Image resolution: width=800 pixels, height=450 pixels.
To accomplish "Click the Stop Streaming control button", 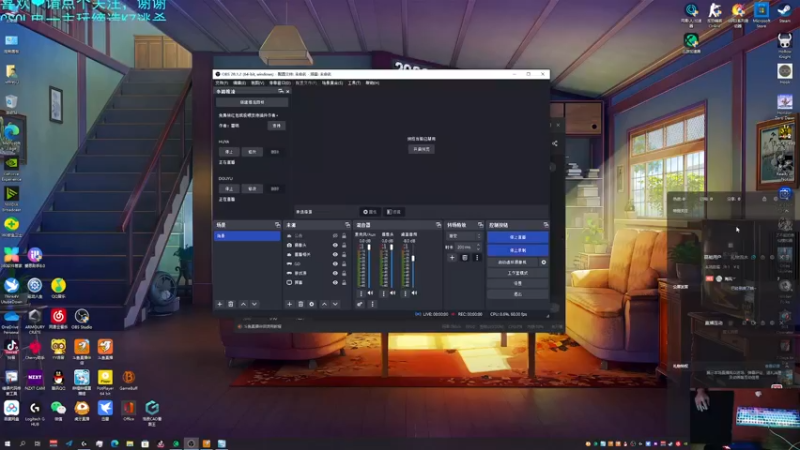I will point(518,237).
